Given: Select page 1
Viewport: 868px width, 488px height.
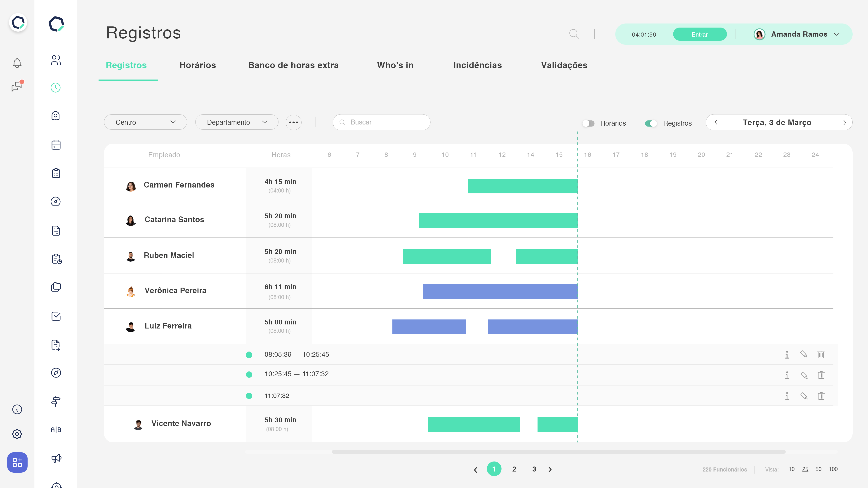Looking at the screenshot, I should click(x=494, y=469).
